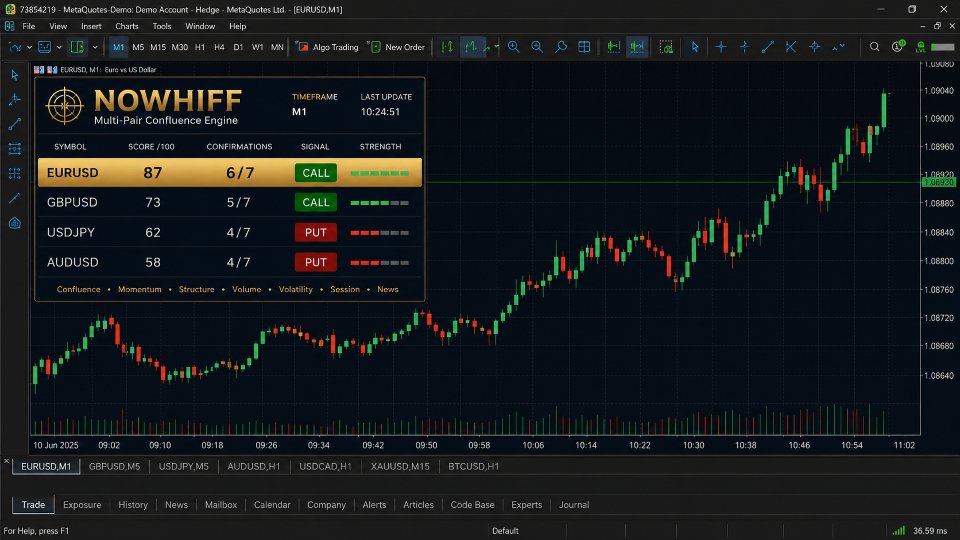Draw a vertical line tool
This screenshot has width=960, height=540.
point(744,47)
